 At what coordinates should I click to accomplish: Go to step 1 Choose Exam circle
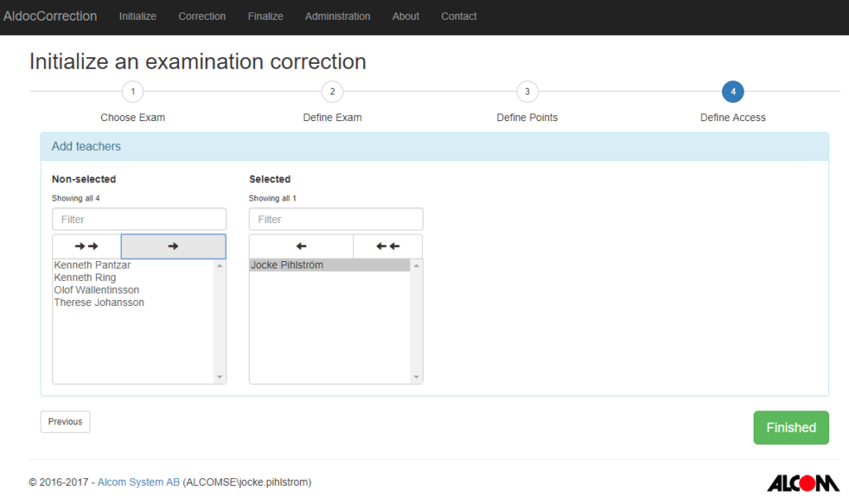[x=133, y=92]
